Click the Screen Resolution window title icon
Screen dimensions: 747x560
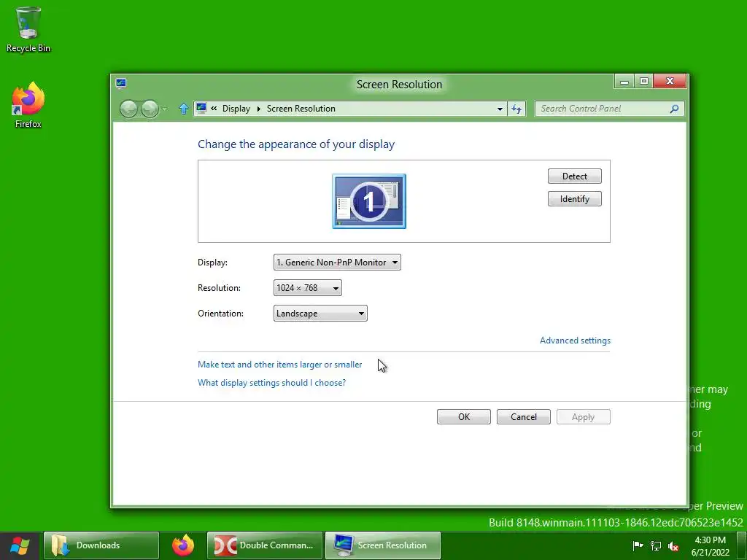[121, 84]
